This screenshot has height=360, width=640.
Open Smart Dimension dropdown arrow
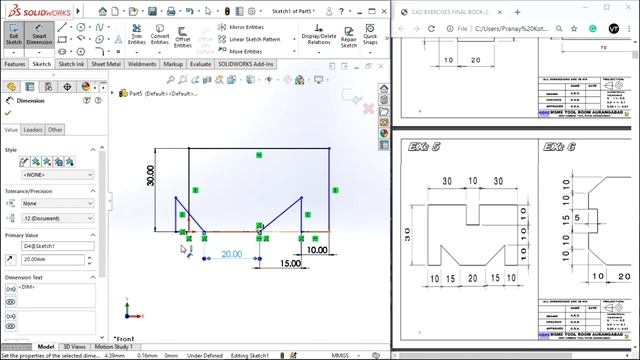point(39,53)
